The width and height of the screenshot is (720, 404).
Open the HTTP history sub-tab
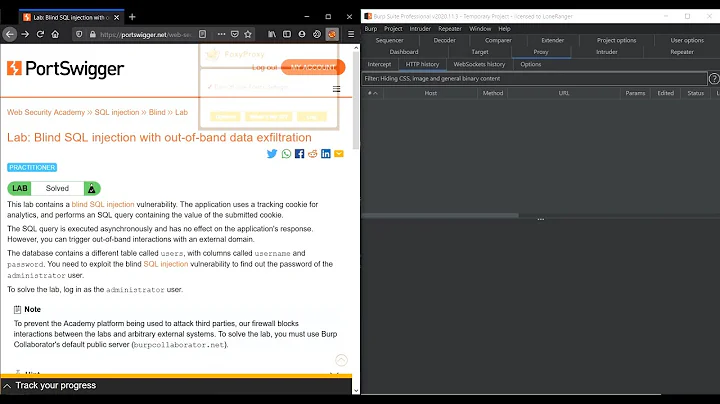(x=422, y=64)
